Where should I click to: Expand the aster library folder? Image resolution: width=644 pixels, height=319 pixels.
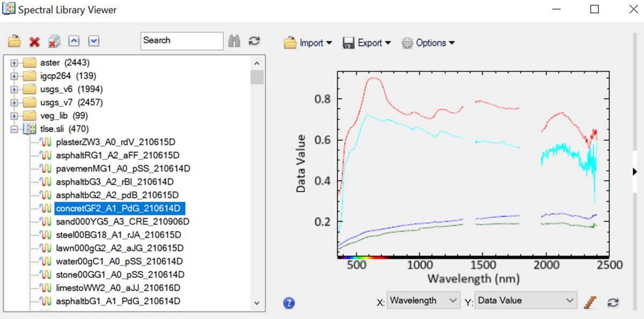point(14,63)
